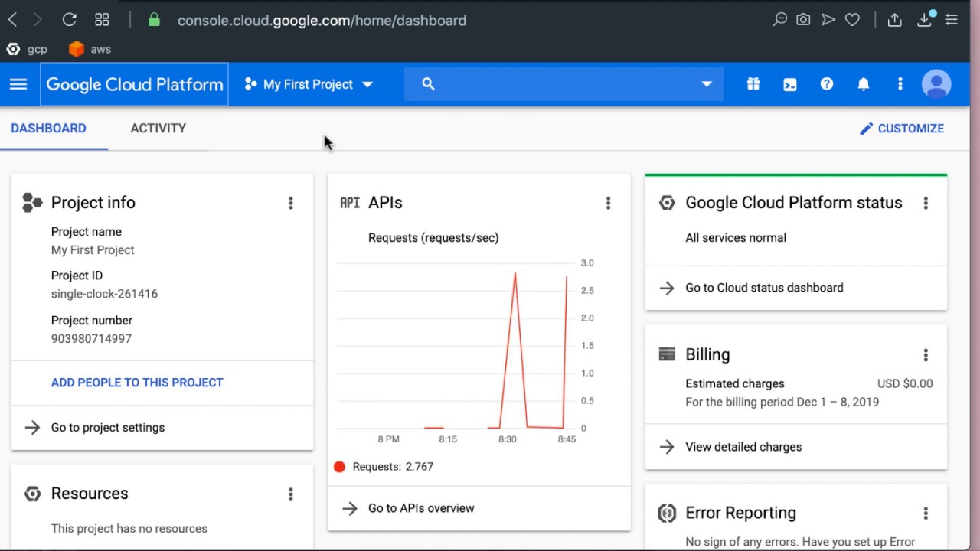Screen dimensions: 980x551
Task: Click the Resources card icon
Action: point(32,494)
